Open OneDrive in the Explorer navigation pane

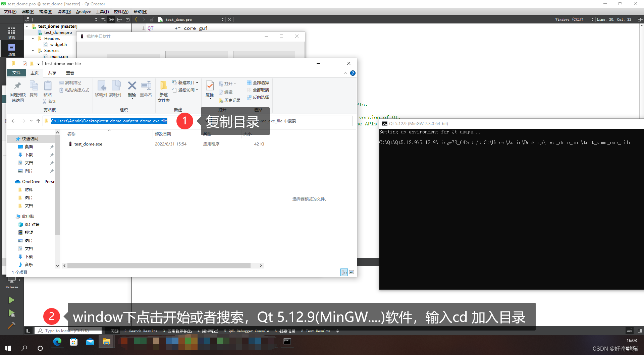(35, 182)
